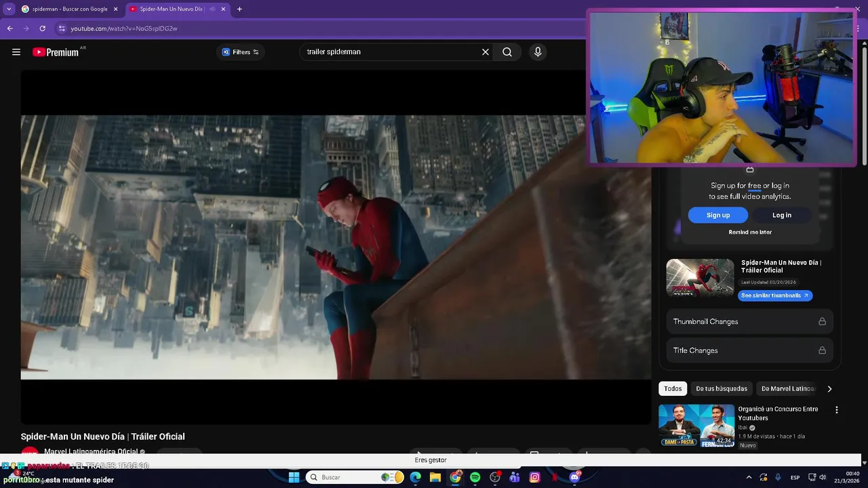Click the Spider-Man thumbnail in analytics panel

[x=700, y=278]
